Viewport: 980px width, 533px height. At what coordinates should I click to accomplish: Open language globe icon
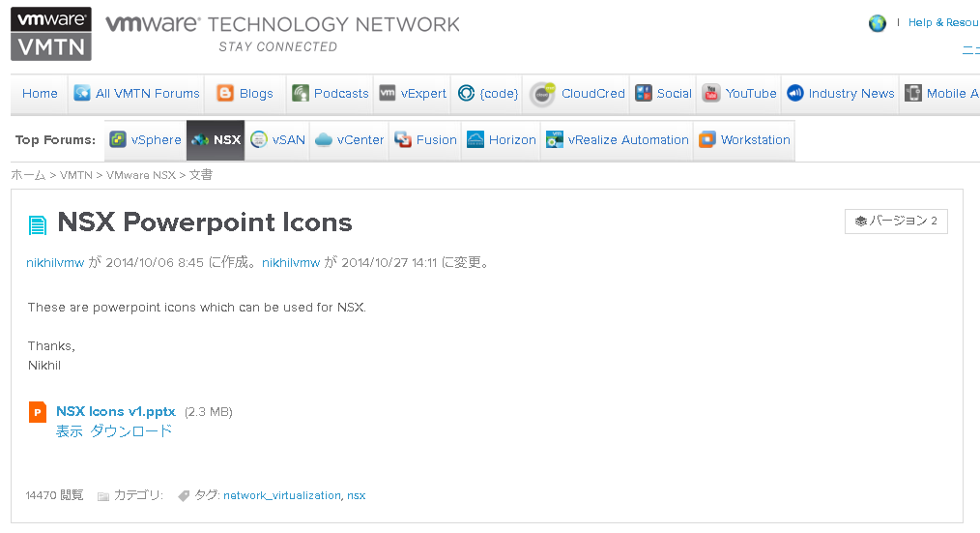878,24
